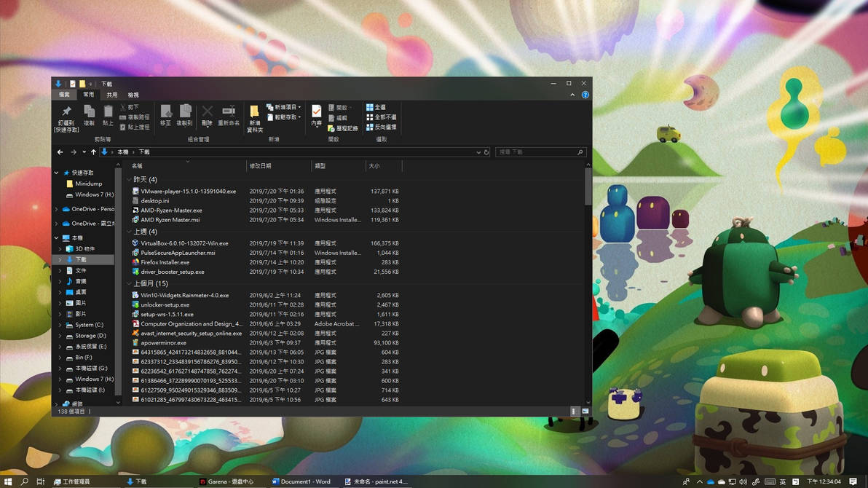The height and width of the screenshot is (488, 868).
Task: Click the 移至 move to icon
Action: coord(165,111)
